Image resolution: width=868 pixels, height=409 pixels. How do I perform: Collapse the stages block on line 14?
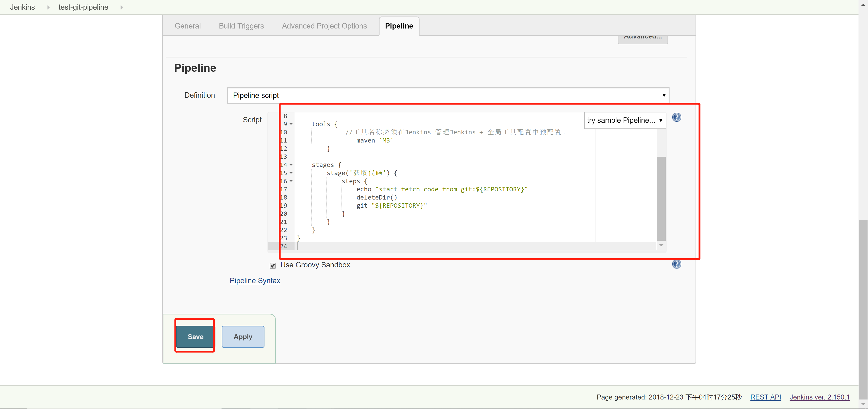pyautogui.click(x=291, y=165)
